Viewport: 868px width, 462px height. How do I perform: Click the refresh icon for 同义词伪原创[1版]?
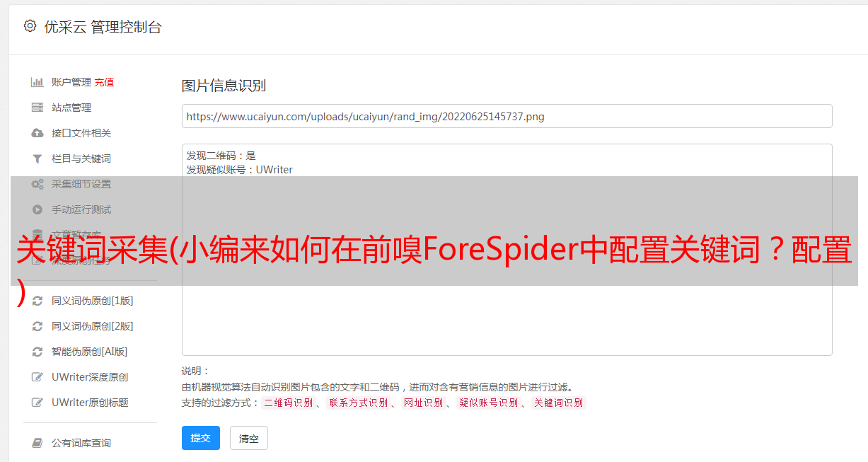[x=37, y=301]
